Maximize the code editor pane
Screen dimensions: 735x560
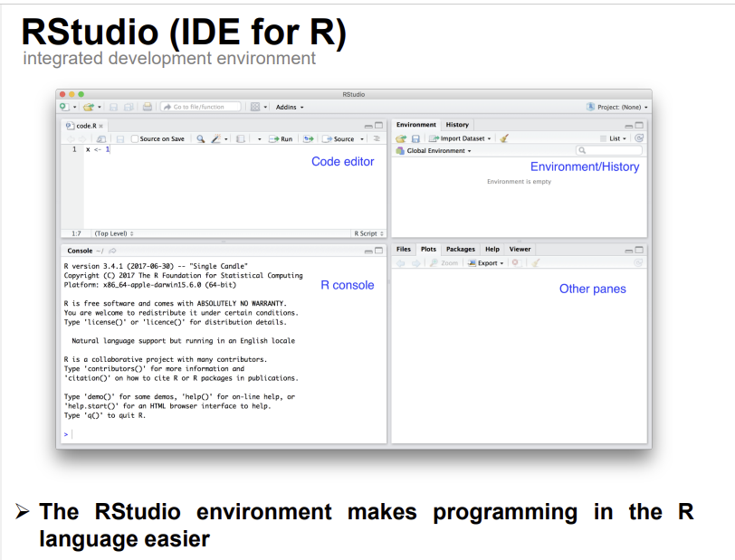[x=378, y=125]
